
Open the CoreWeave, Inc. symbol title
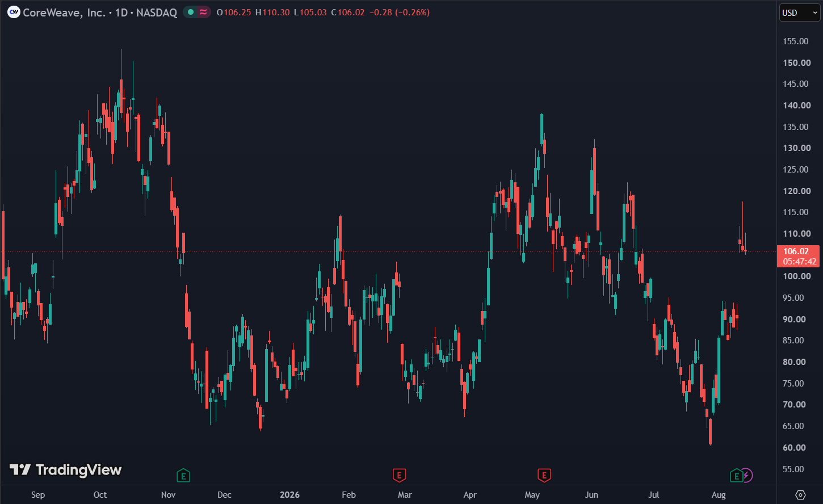(100, 12)
